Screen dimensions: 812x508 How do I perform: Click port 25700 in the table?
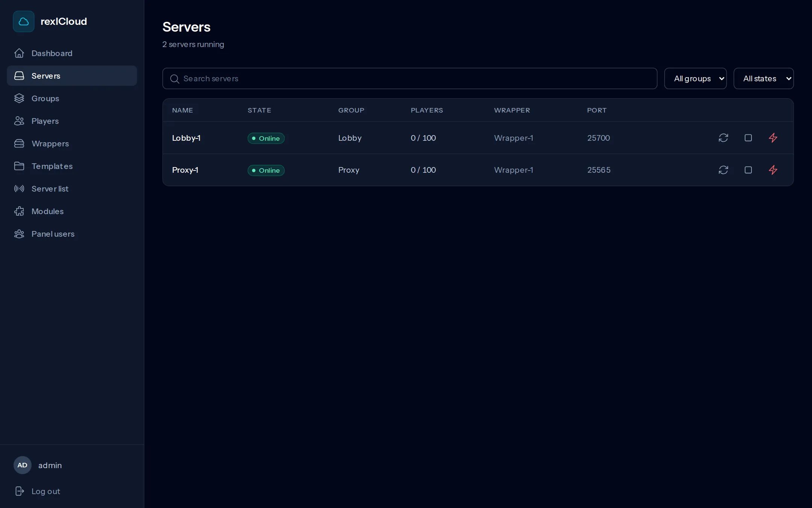pos(598,138)
